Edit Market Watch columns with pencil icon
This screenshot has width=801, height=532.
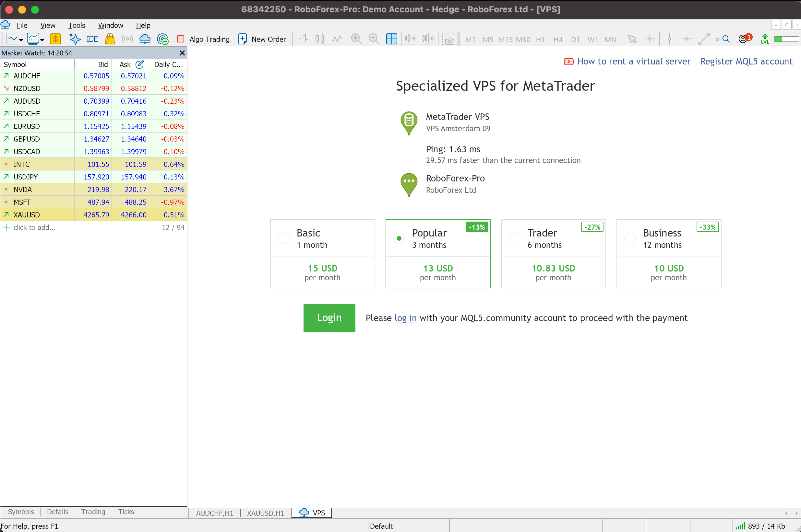pos(139,64)
